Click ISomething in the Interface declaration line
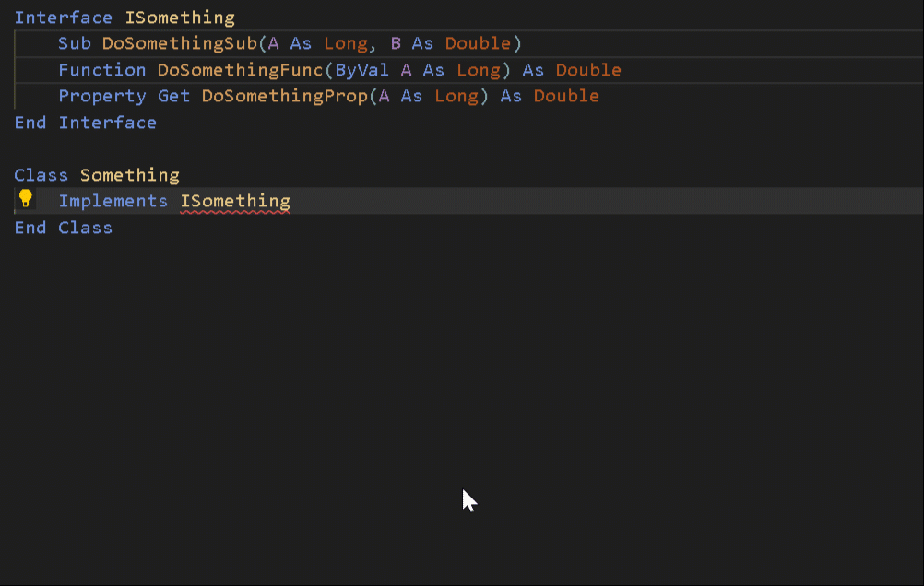The height and width of the screenshot is (586, 924). [180, 18]
